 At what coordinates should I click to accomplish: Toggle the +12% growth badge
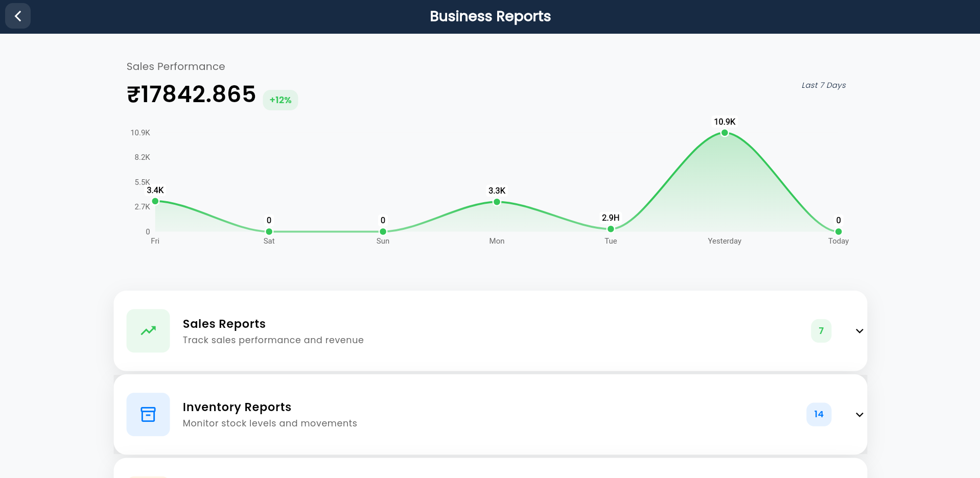[280, 100]
